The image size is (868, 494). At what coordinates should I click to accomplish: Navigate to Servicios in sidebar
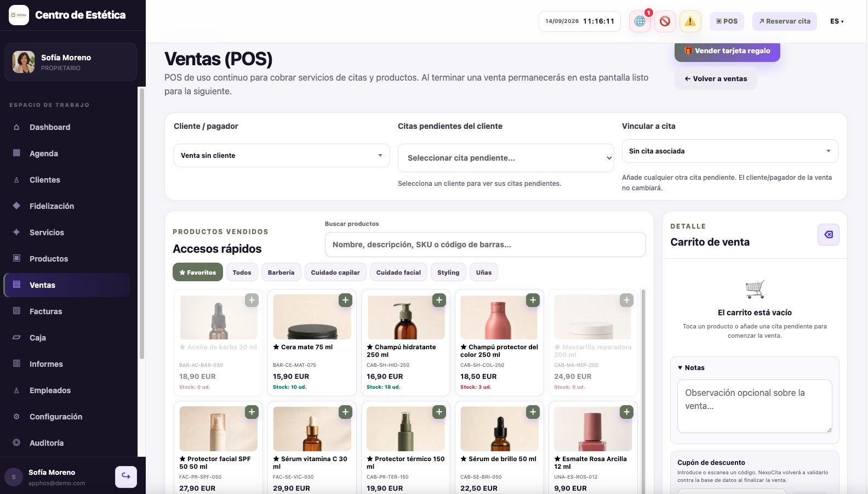(x=67, y=232)
